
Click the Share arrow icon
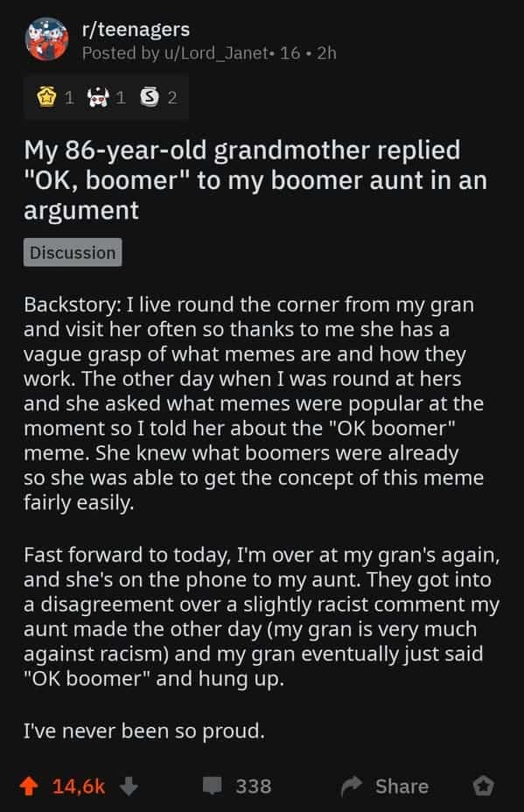click(353, 786)
